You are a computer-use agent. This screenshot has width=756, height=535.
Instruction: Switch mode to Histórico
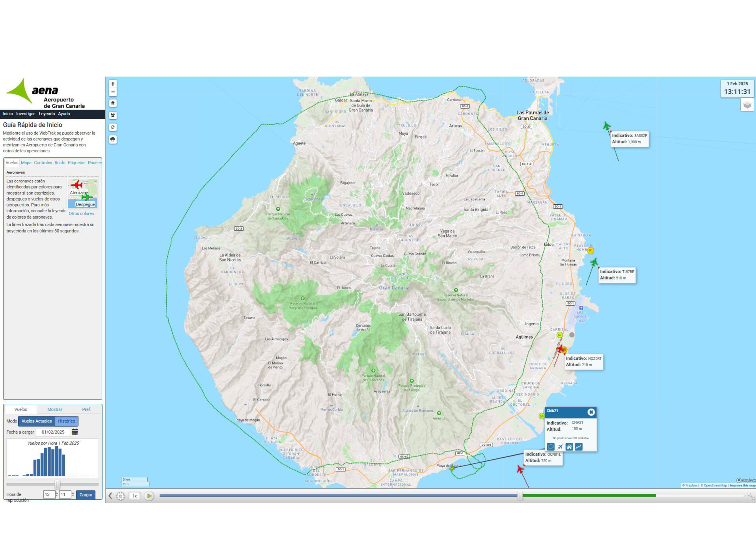67,421
